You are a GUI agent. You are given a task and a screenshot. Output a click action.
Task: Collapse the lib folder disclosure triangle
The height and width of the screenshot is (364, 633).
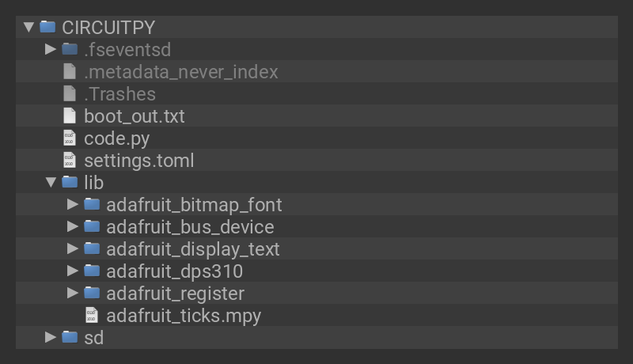51,182
